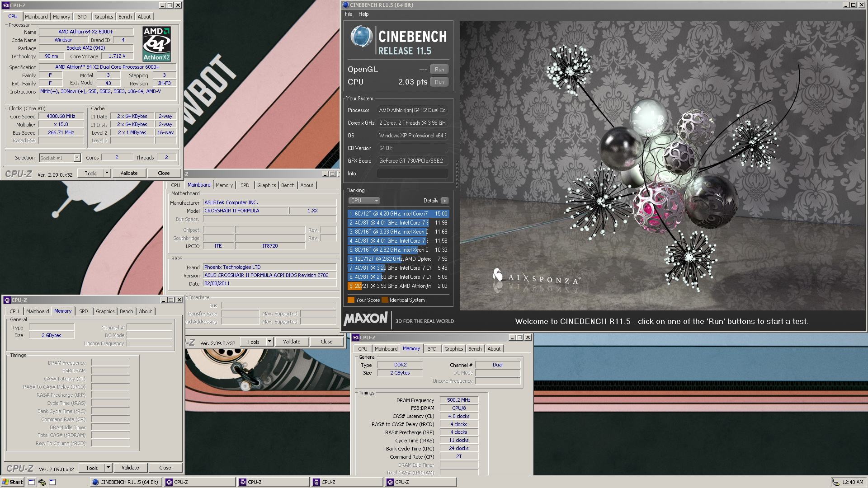Open the Memory tab in the CPU window
868x488 pixels.
point(61,17)
